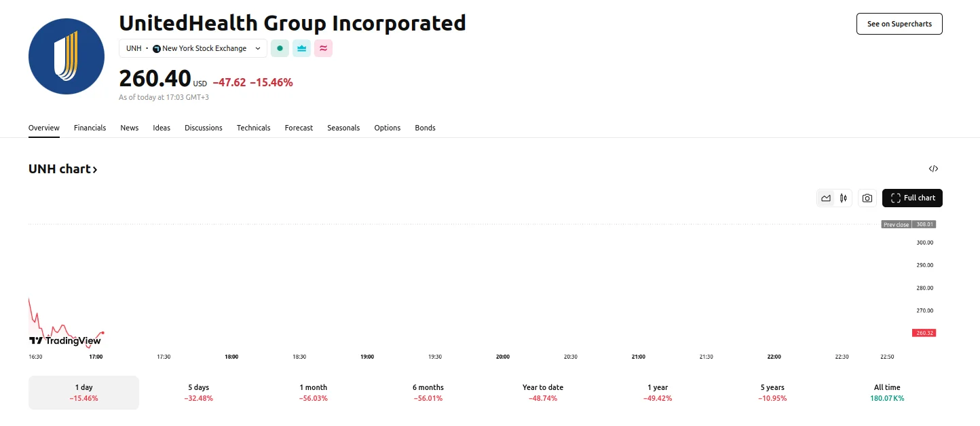
Task: Click the embed code icon
Action: [x=933, y=169]
